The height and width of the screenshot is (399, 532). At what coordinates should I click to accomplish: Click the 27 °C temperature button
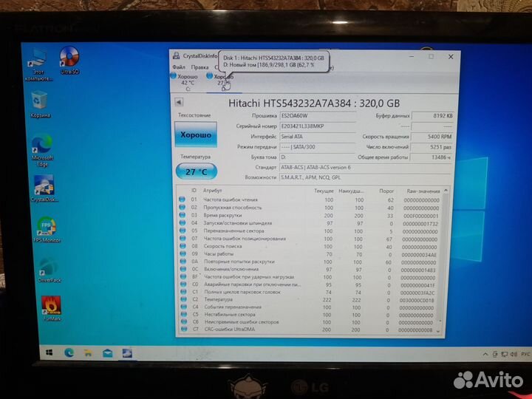(x=196, y=171)
